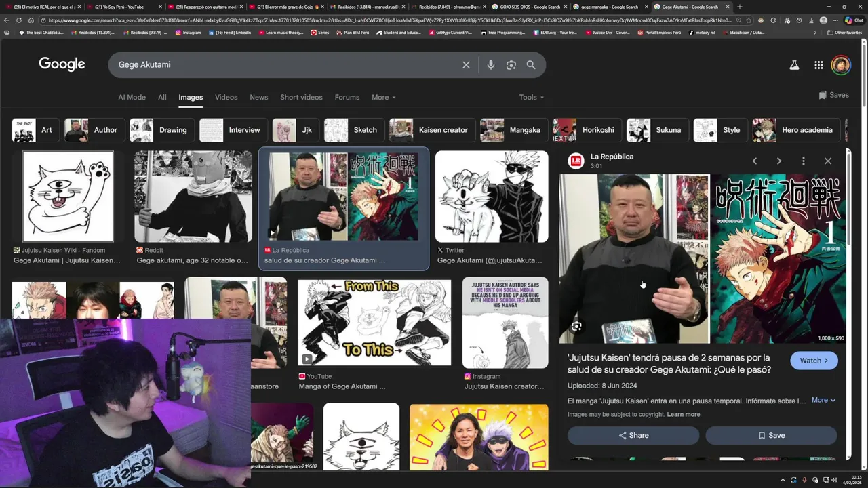Submit search with the magnifier icon
Image resolution: width=868 pixels, height=488 pixels.
(531, 65)
